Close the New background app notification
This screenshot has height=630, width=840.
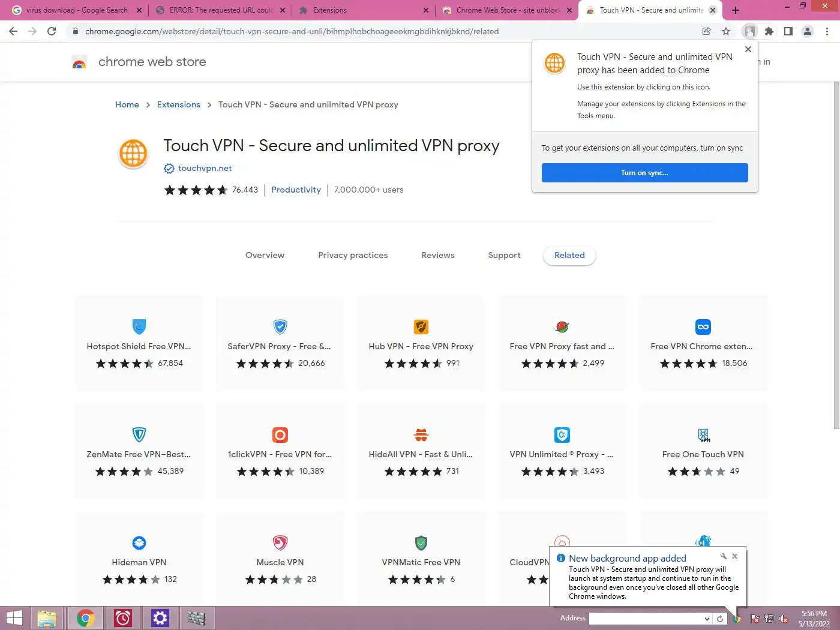coord(734,556)
